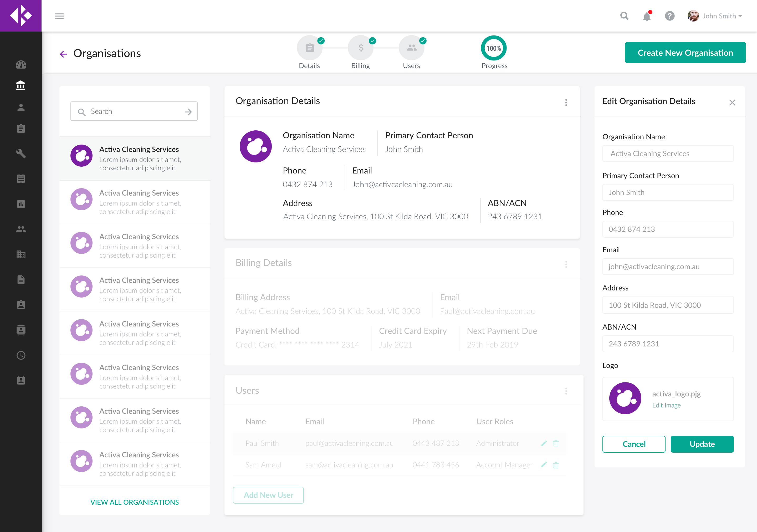The image size is (757, 532).
Task: Open Organisation Details three-dot menu
Action: [566, 103]
